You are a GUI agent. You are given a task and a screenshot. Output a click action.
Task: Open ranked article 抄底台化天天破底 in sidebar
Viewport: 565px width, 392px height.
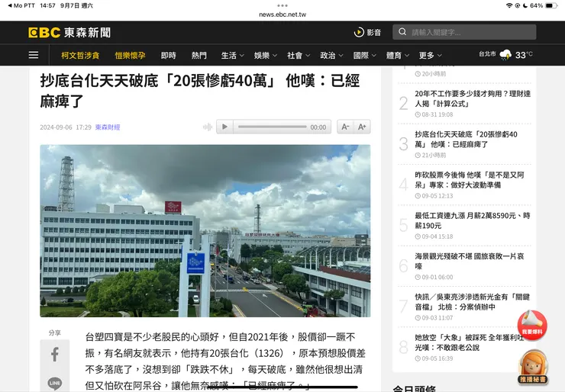(466, 140)
